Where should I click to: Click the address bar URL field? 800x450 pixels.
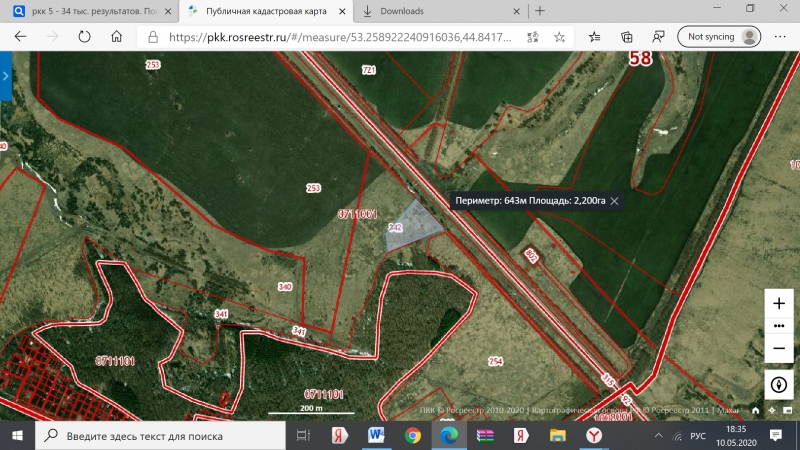click(x=340, y=37)
